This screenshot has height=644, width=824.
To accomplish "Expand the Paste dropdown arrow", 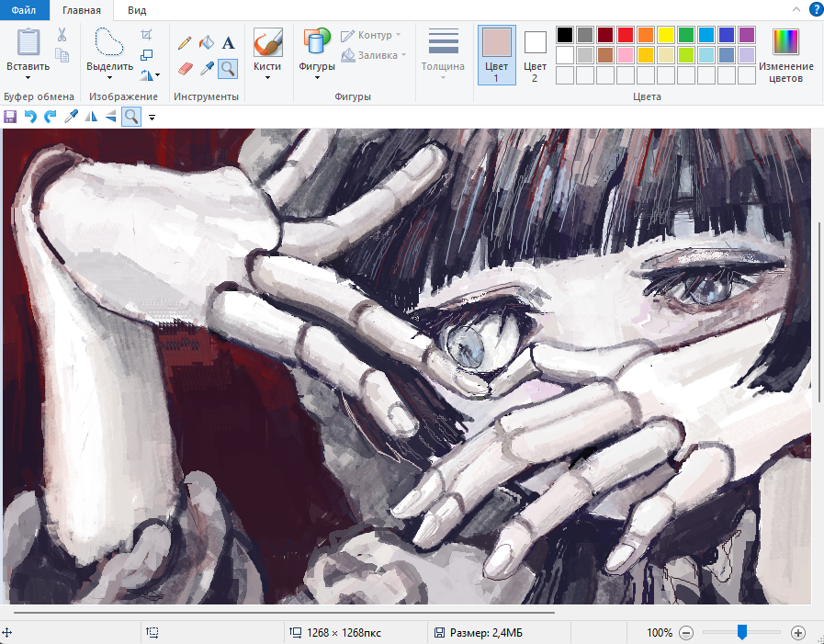I will tap(28, 78).
